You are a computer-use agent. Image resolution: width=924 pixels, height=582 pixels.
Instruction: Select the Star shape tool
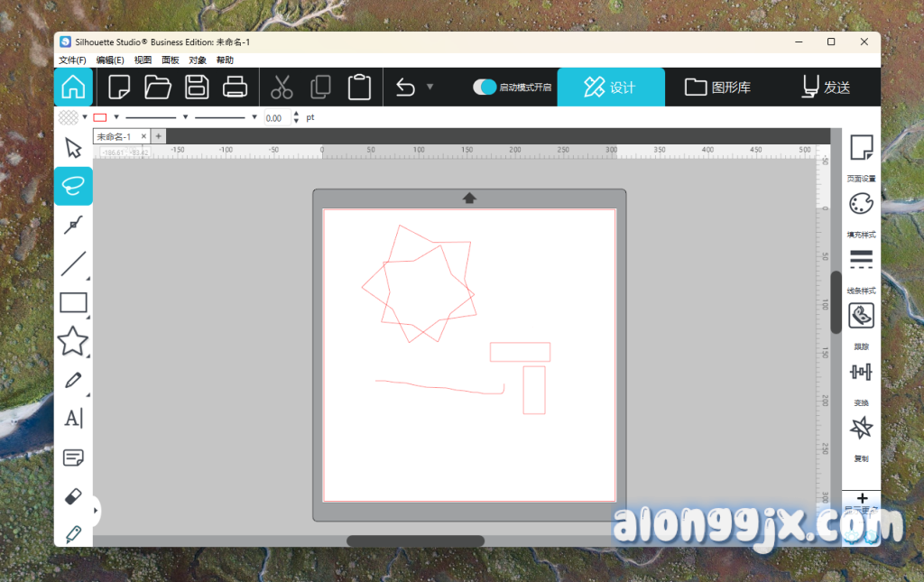73,341
